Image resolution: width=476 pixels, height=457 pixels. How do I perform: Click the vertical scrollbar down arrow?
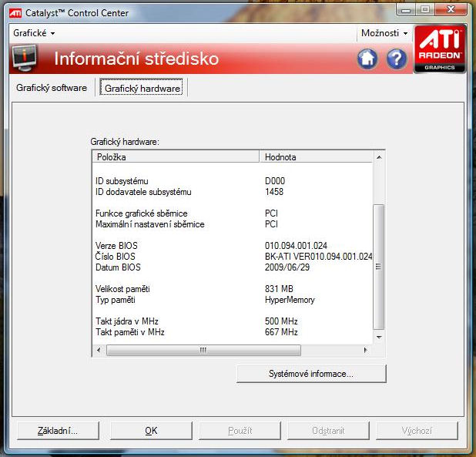(x=378, y=337)
